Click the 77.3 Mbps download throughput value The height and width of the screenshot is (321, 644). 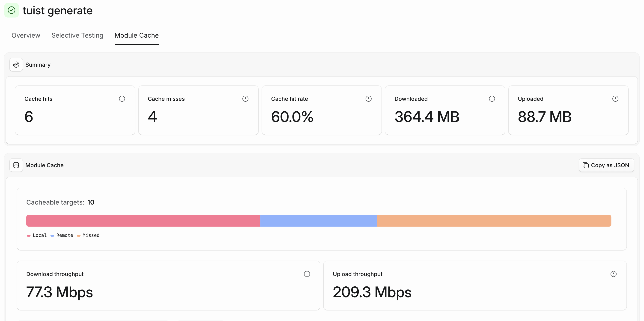60,292
